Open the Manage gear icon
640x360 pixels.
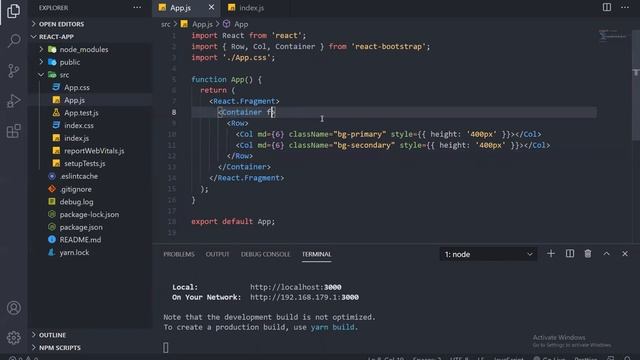[13, 338]
